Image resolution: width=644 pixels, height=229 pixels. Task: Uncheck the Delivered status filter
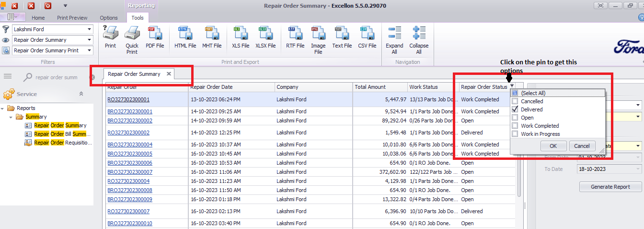tap(515, 109)
